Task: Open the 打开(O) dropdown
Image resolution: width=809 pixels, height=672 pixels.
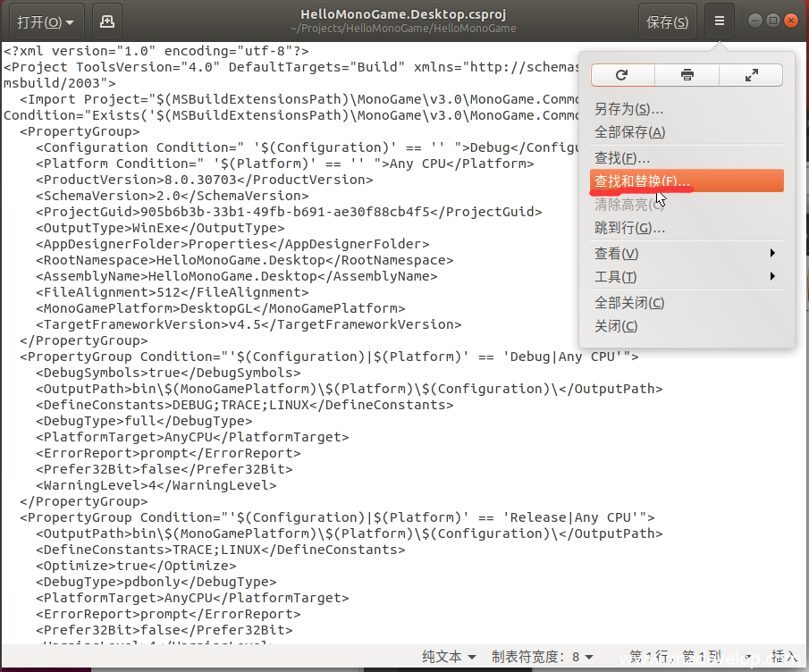Action: [x=46, y=21]
